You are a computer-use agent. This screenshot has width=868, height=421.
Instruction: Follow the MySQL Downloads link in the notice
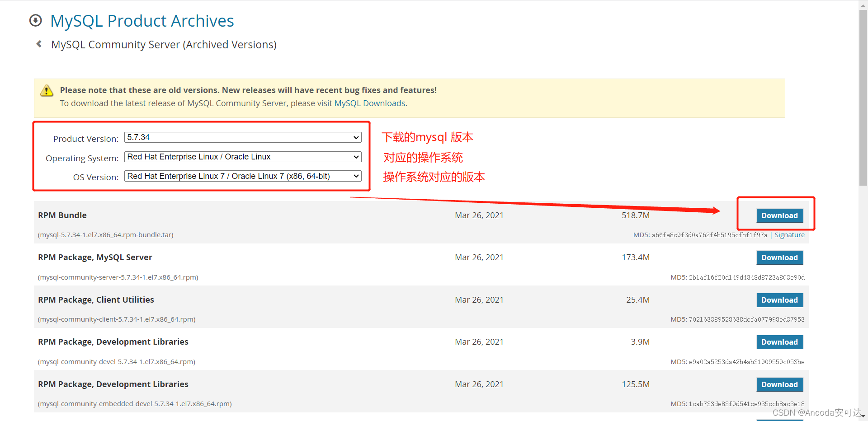[370, 103]
